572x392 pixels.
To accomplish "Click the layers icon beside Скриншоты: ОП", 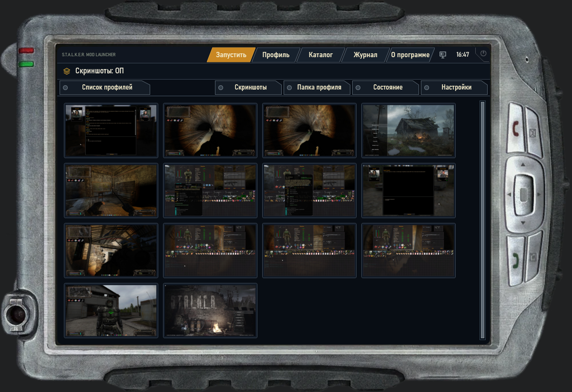I will [x=67, y=71].
